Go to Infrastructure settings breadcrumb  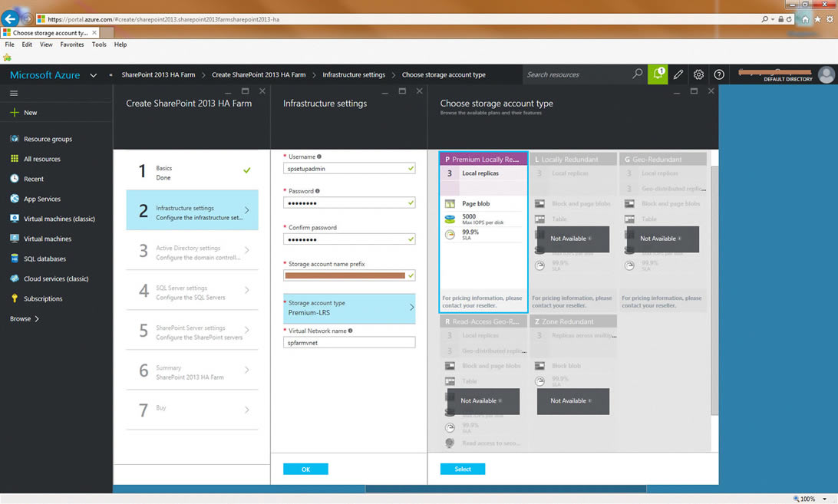[x=354, y=75]
